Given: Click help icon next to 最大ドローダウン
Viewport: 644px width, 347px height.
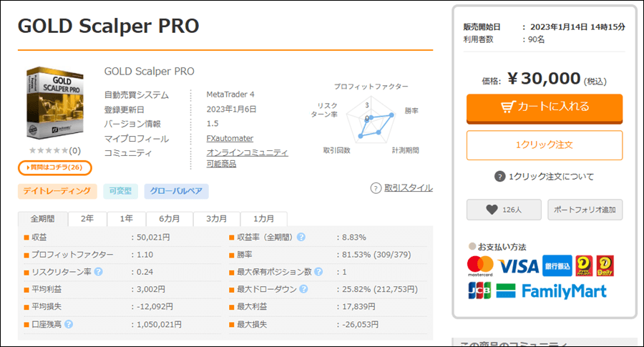Looking at the screenshot, I should coord(303,288).
